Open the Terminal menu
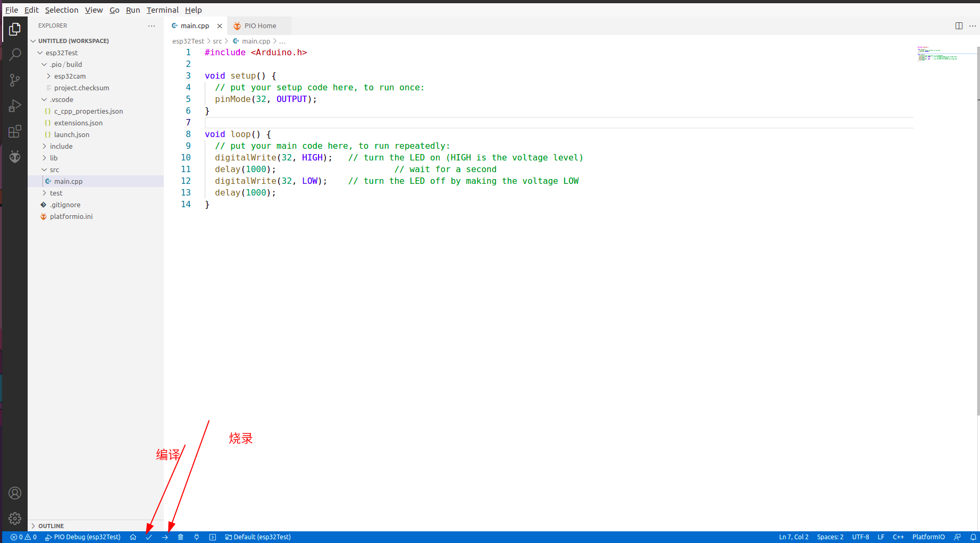The height and width of the screenshot is (543, 980). 162,10
